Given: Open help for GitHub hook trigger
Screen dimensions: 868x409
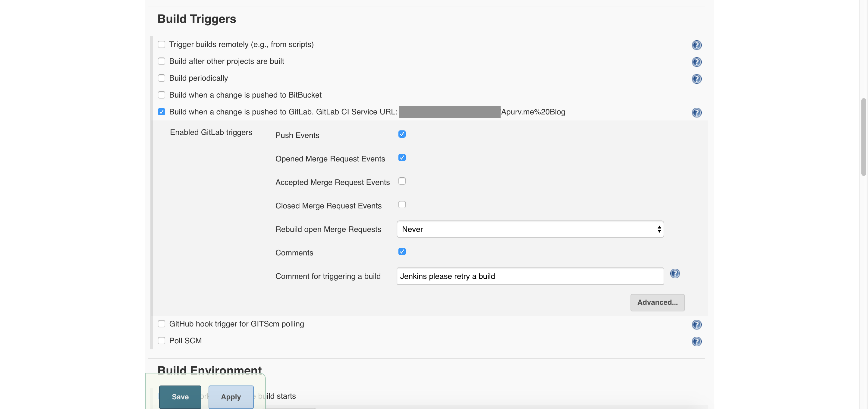Looking at the screenshot, I should pos(696,324).
